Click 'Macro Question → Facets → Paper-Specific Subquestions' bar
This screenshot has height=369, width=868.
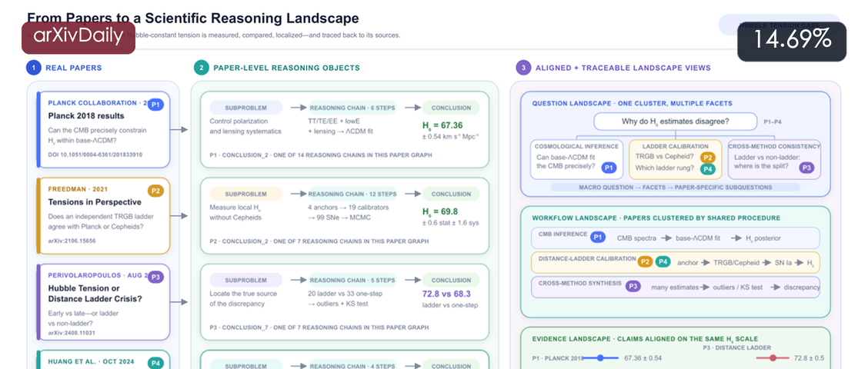coord(676,187)
